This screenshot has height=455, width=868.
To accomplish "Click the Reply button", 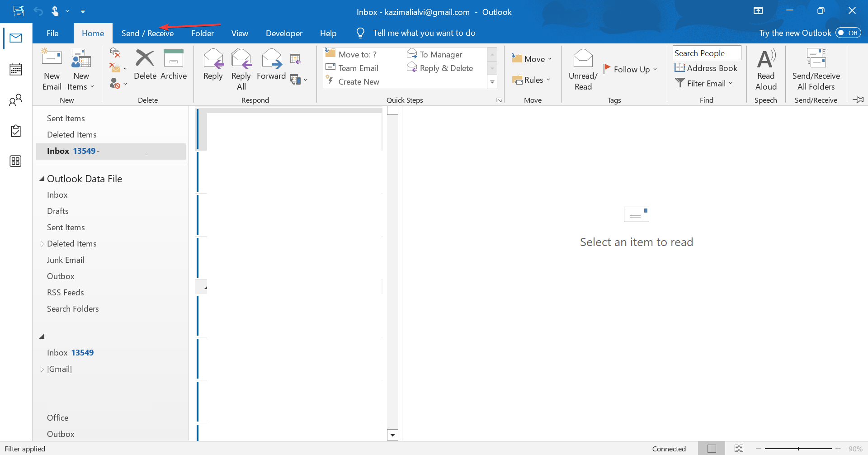I will (213, 65).
